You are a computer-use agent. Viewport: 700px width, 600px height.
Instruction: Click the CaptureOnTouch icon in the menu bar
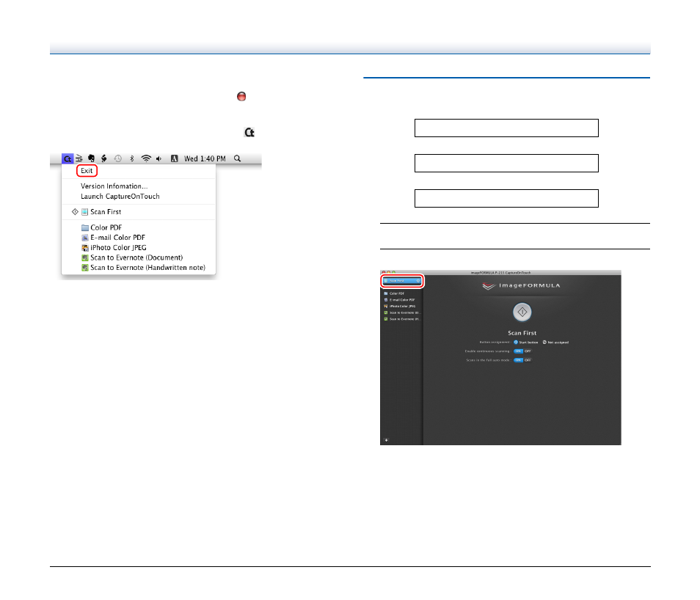tap(68, 158)
